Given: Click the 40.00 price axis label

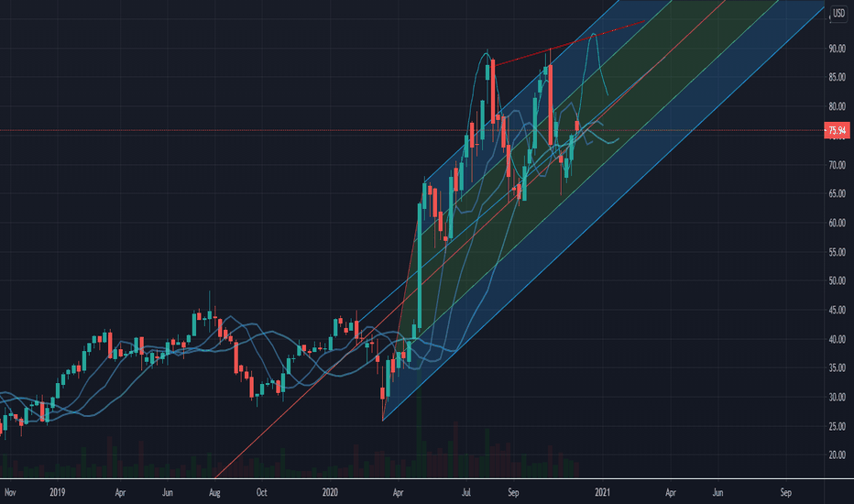Looking at the screenshot, I should click(837, 339).
